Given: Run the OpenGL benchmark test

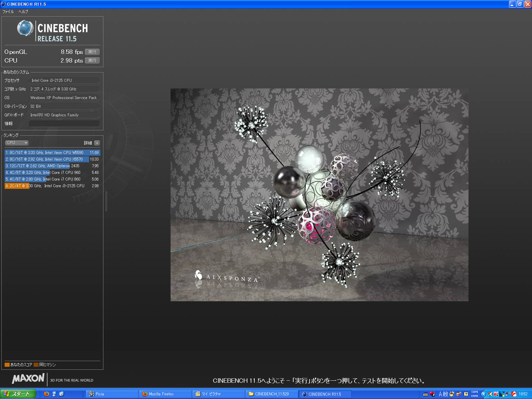Looking at the screenshot, I should click(x=92, y=52).
